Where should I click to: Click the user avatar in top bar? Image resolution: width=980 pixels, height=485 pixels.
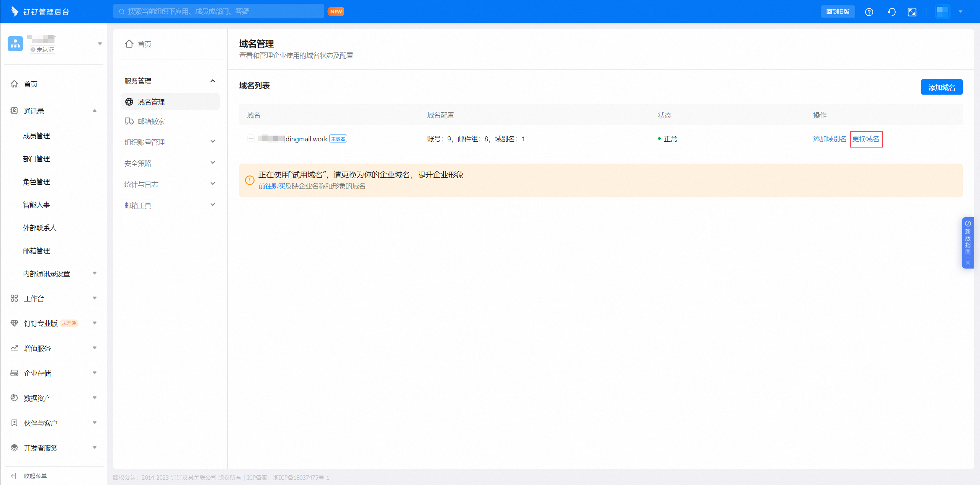pyautogui.click(x=942, y=11)
